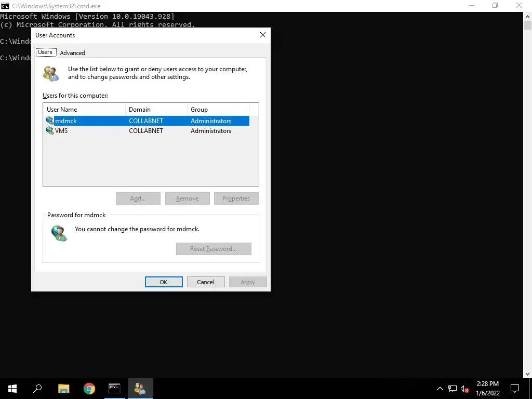Click OK in User Accounts dialog

[164, 282]
